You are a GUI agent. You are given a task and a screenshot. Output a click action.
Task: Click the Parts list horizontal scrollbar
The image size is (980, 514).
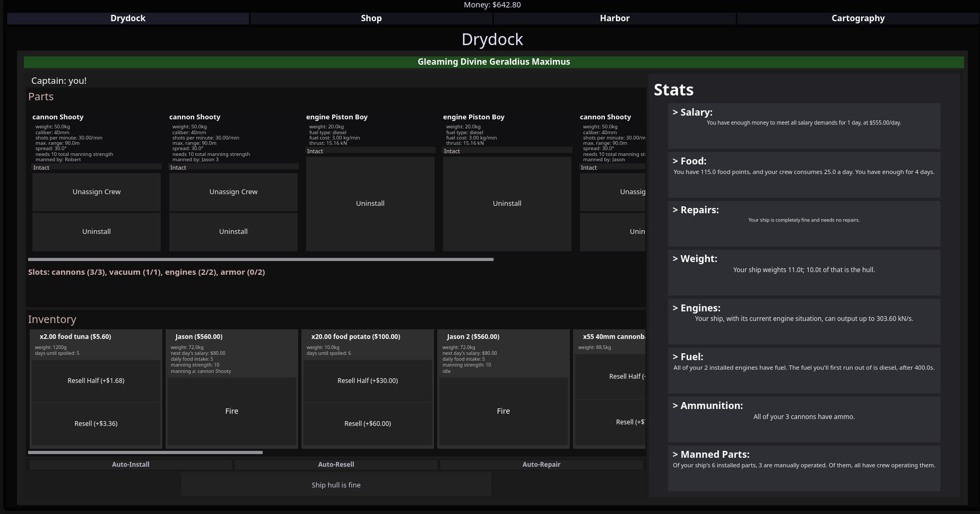pyautogui.click(x=261, y=259)
